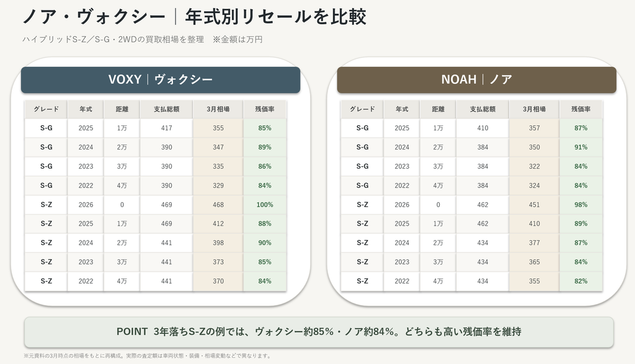Click the POINT summary banner at bottom
The height and width of the screenshot is (364, 635).
pyautogui.click(x=319, y=332)
